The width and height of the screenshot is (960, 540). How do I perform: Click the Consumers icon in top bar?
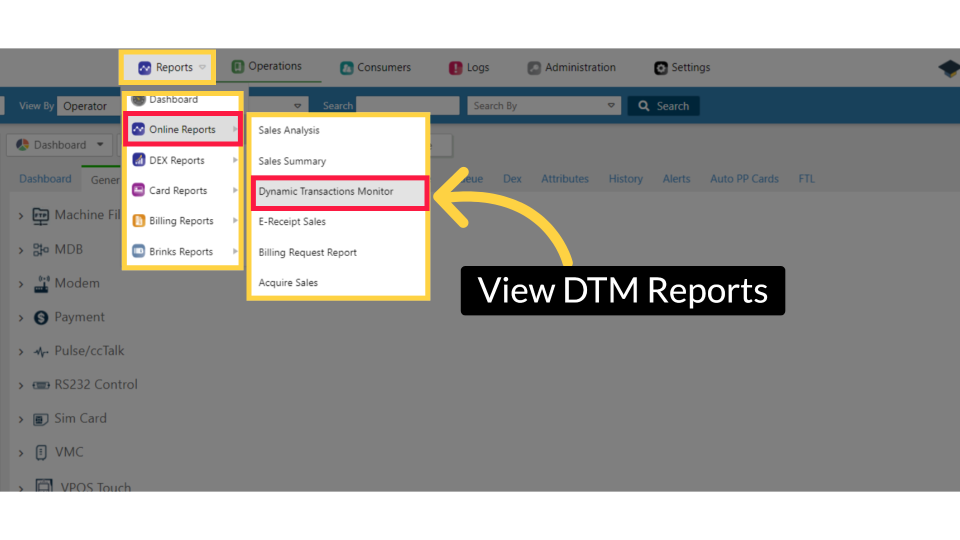346,68
